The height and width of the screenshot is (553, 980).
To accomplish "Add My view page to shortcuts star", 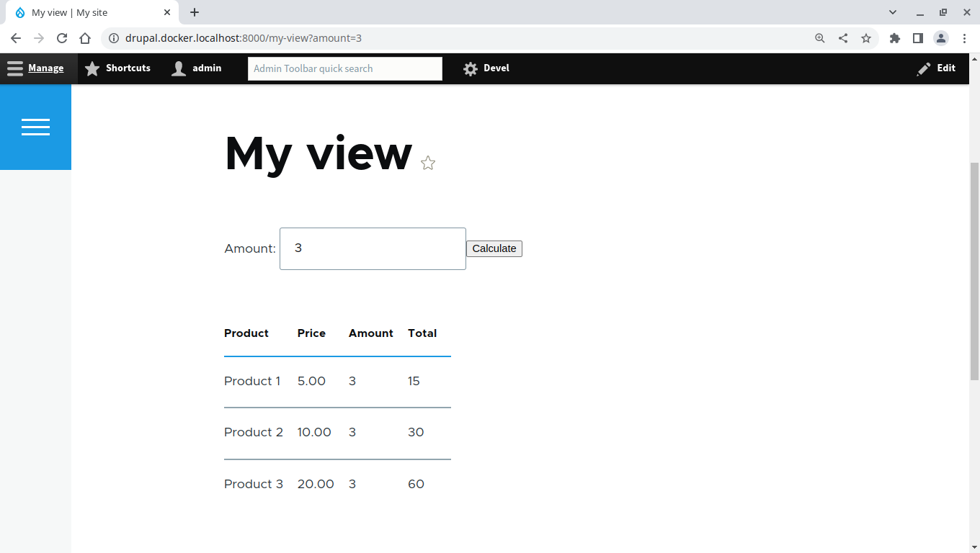I will pos(428,163).
